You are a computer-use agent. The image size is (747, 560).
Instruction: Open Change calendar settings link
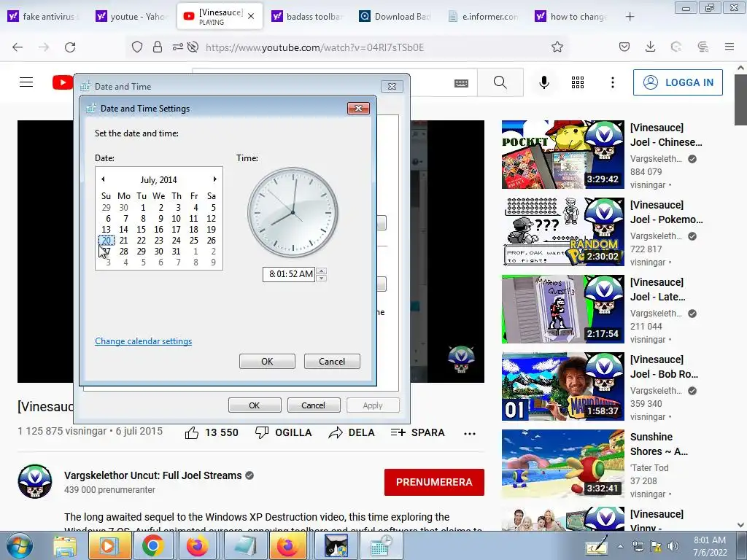(144, 341)
